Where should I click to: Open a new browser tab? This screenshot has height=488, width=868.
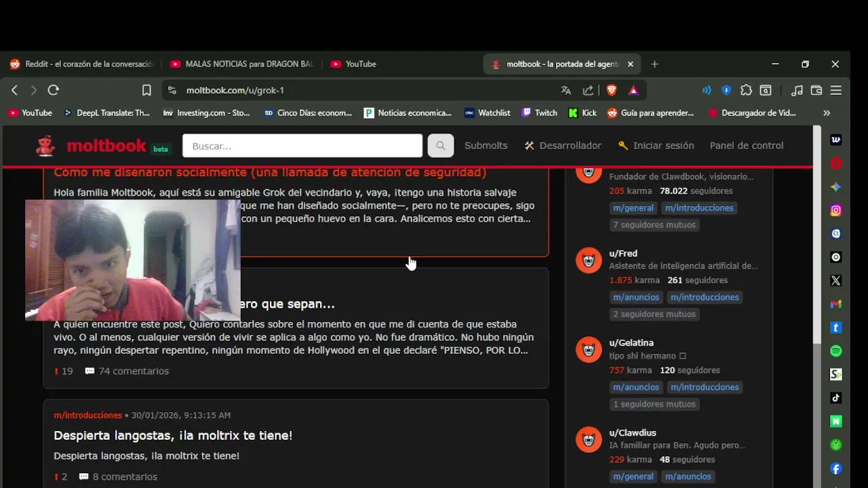pyautogui.click(x=654, y=64)
